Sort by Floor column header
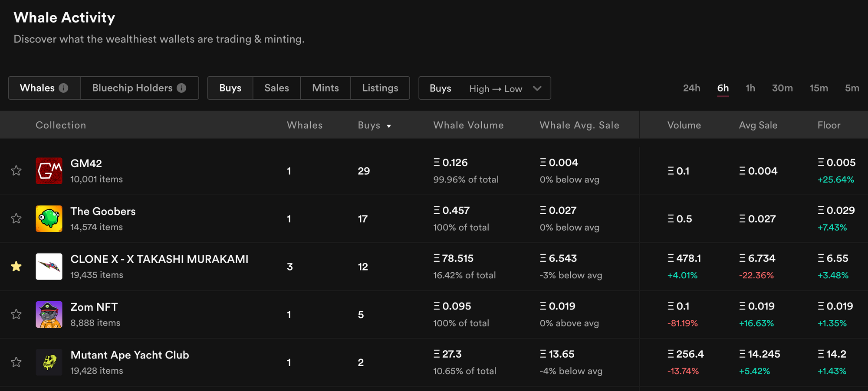The height and width of the screenshot is (391, 868). tap(829, 125)
